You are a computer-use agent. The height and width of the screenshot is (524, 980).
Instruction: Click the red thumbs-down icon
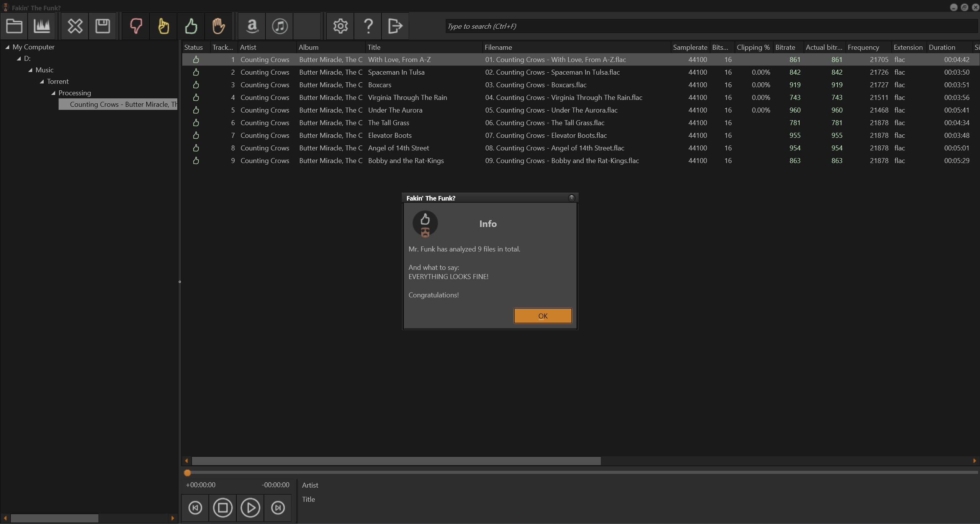pos(136,26)
